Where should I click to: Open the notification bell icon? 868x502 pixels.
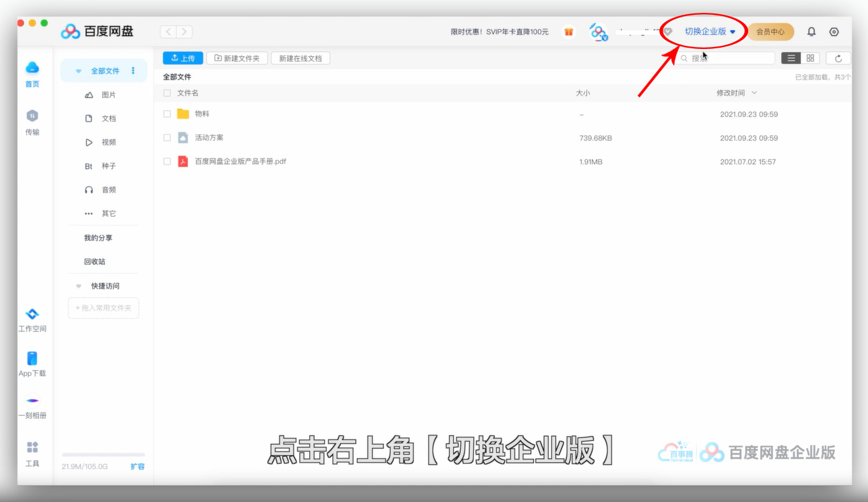click(x=811, y=32)
